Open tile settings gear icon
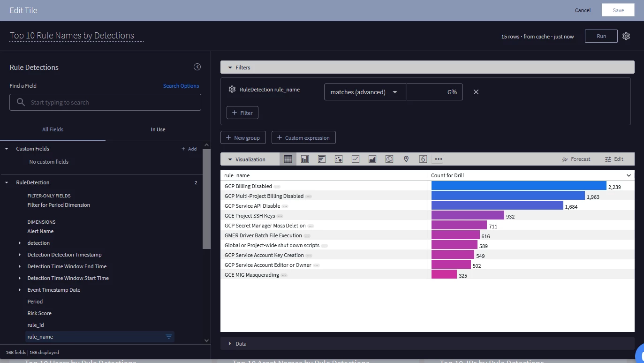Image resolution: width=644 pixels, height=363 pixels. pyautogui.click(x=626, y=36)
